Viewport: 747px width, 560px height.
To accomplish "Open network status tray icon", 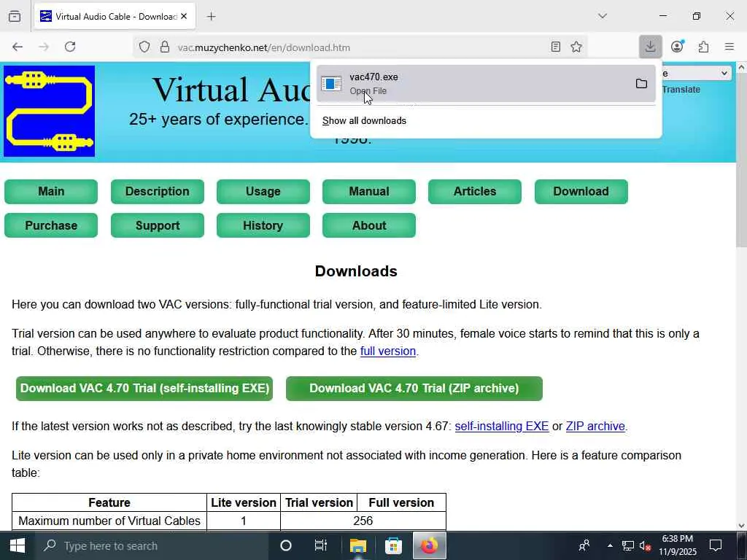I will pyautogui.click(x=628, y=546).
